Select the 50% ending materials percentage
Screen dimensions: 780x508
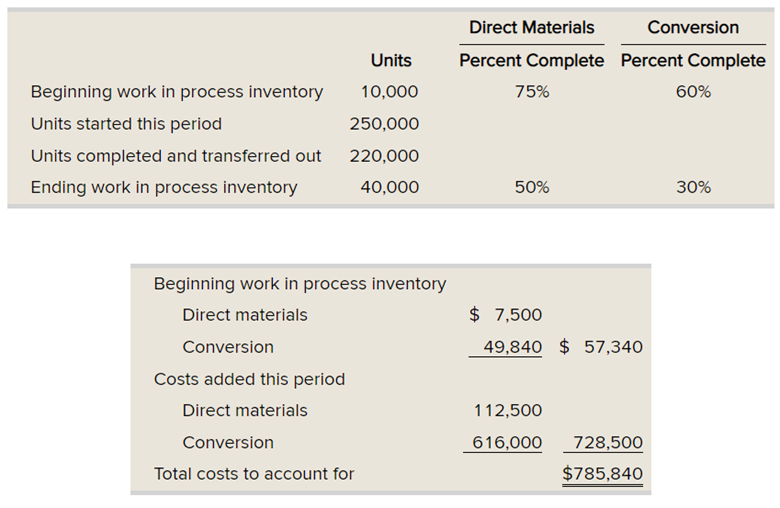[x=531, y=187]
